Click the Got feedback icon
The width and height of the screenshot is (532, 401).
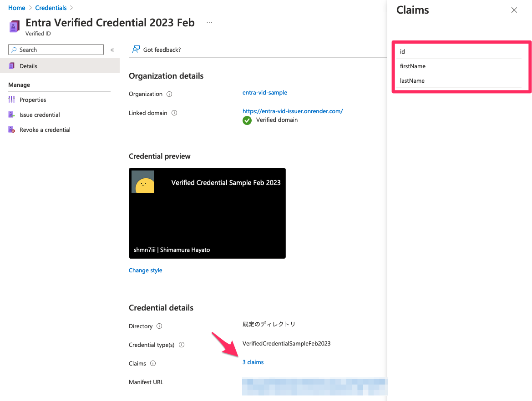[x=136, y=50]
